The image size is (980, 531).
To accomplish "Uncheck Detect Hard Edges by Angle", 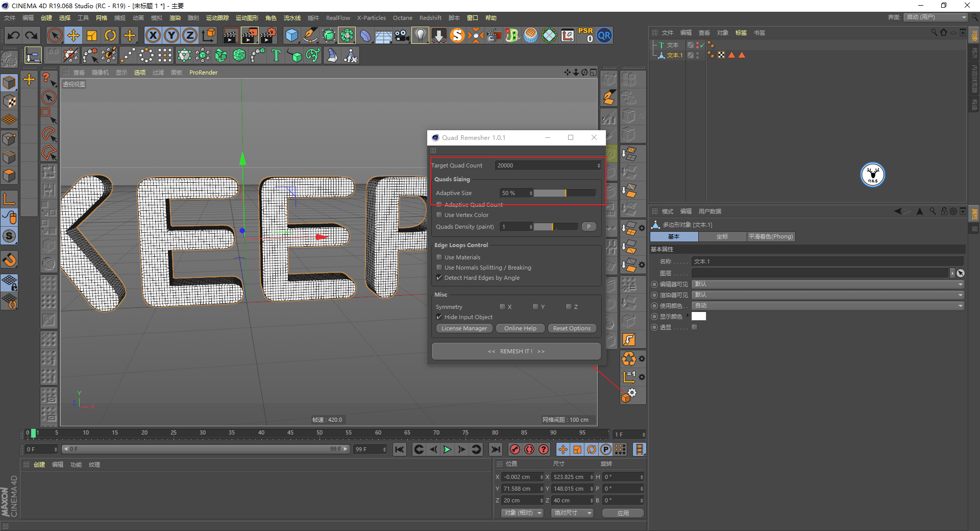I will pos(439,278).
